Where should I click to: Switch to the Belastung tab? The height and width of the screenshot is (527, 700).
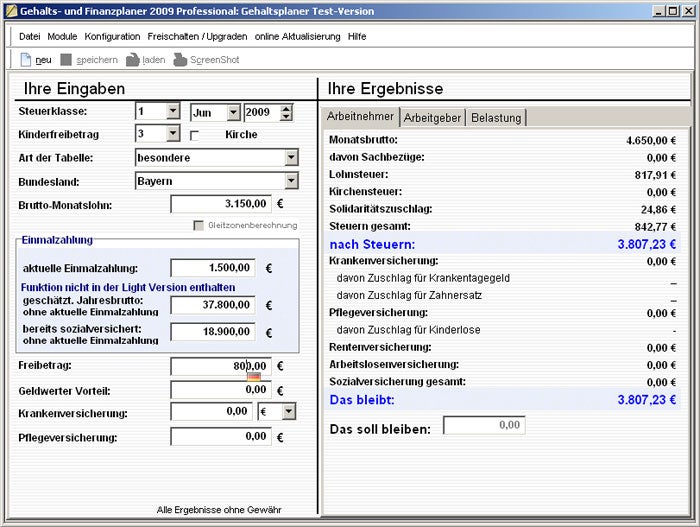tap(496, 118)
